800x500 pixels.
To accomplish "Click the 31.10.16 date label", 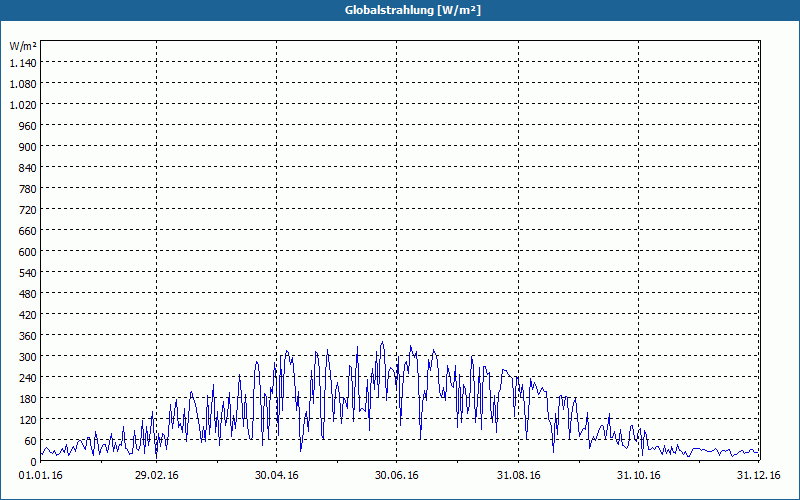I will [638, 476].
